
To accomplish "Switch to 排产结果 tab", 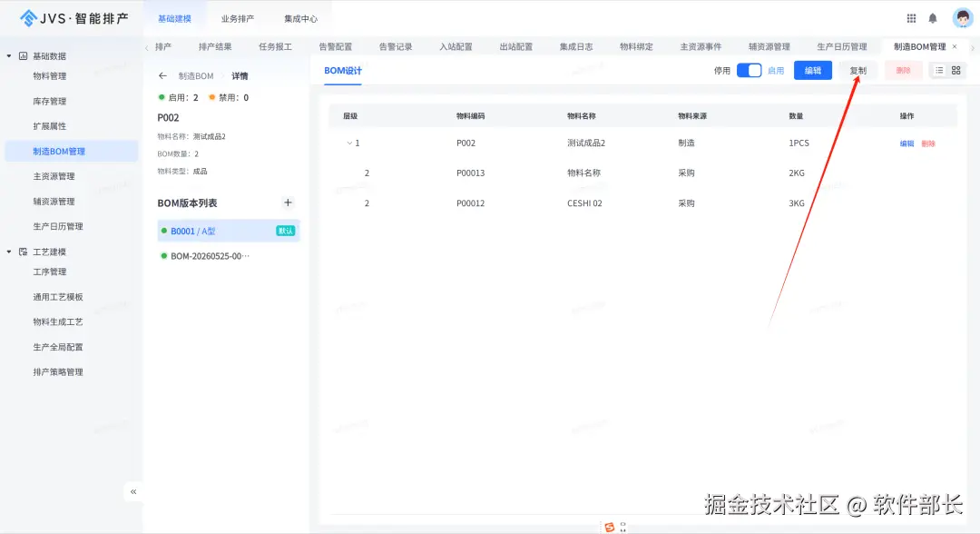I will pyautogui.click(x=215, y=47).
